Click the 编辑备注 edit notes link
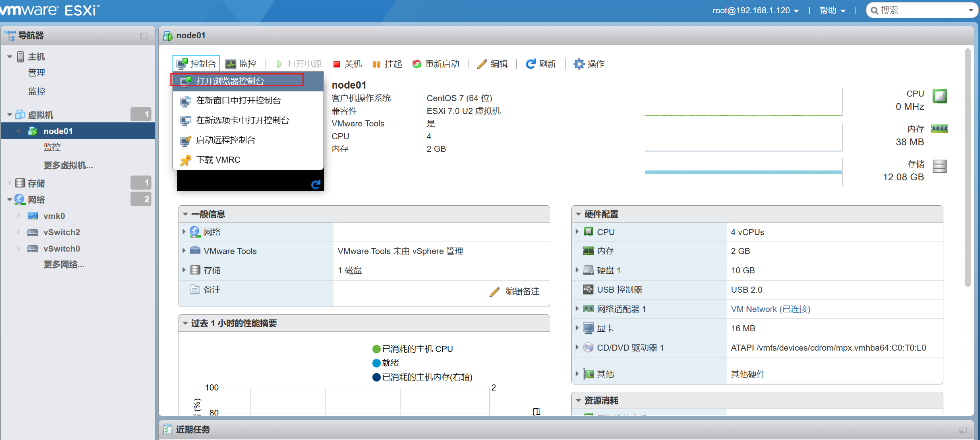Image resolution: width=980 pixels, height=440 pixels. 515,291
